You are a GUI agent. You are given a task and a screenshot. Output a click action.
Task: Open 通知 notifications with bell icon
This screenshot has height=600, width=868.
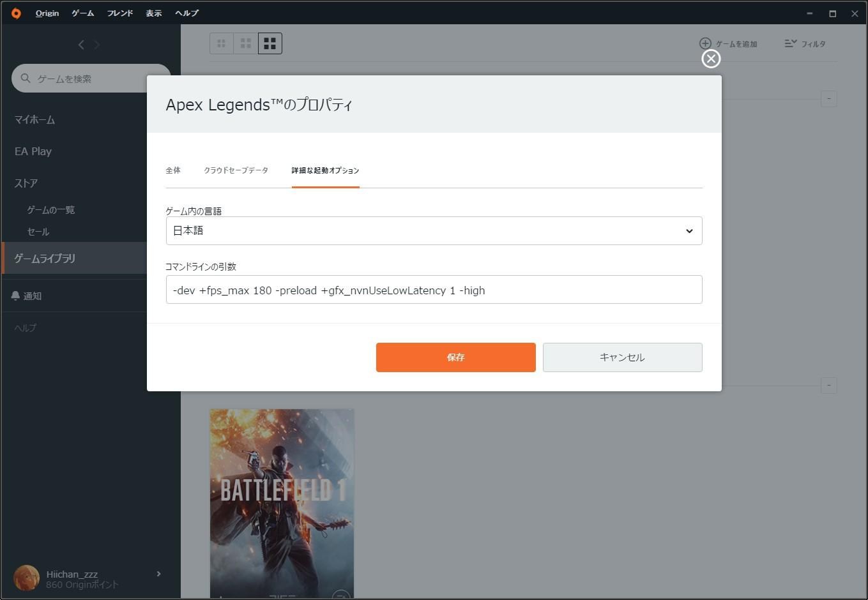[26, 296]
